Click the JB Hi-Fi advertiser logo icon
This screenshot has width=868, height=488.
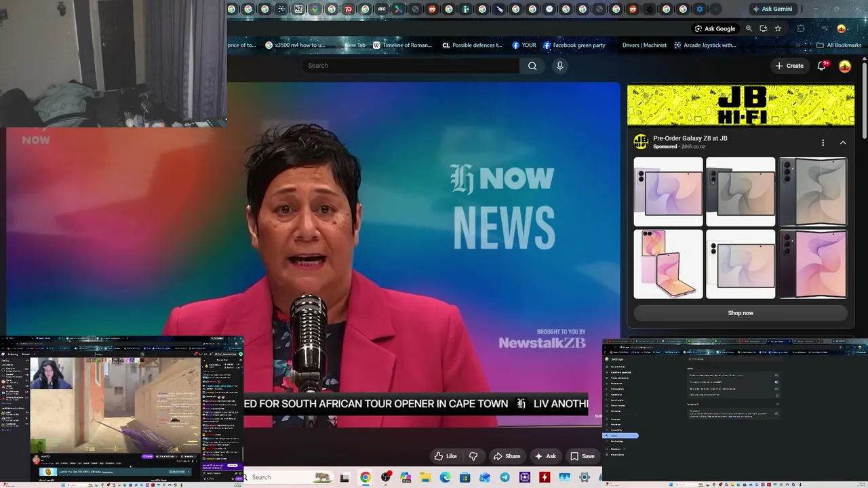coord(641,142)
